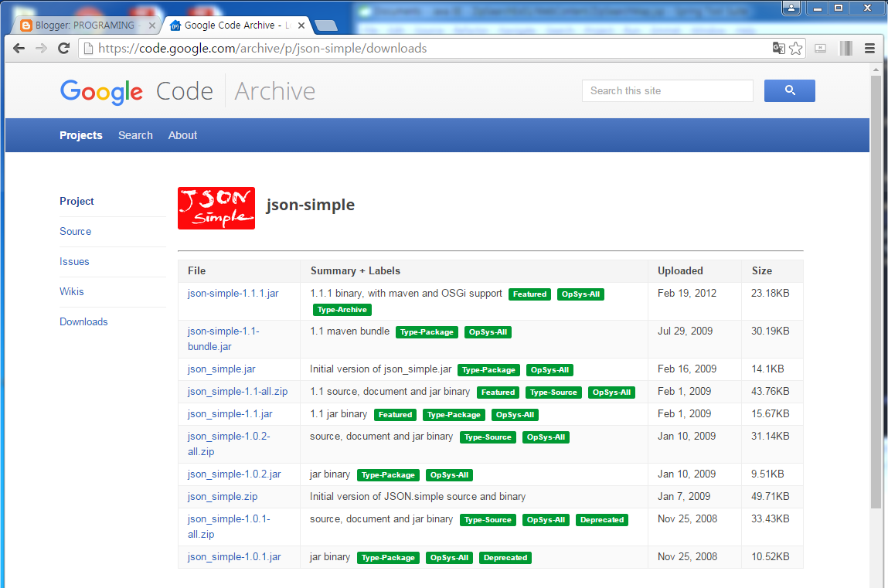Open the Chrome hamburger menu
The width and height of the screenshot is (888, 588).
coord(870,49)
